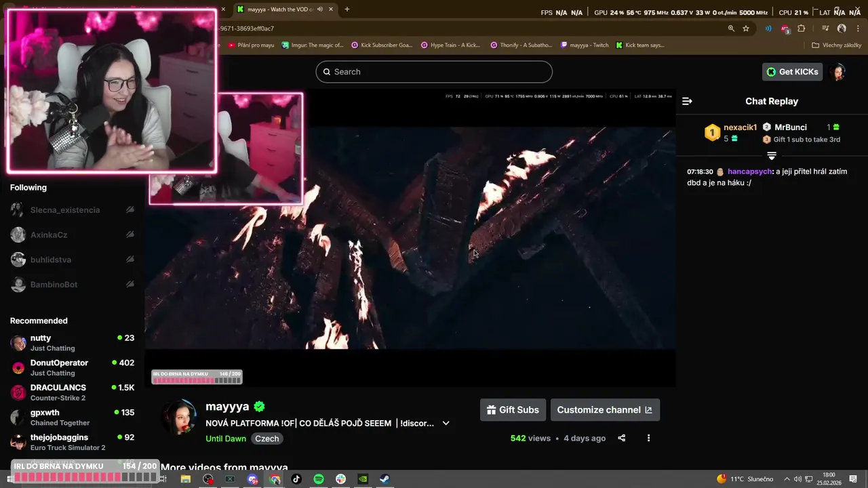Open Spotify from the taskbar
The width and height of the screenshot is (868, 488).
point(319,479)
